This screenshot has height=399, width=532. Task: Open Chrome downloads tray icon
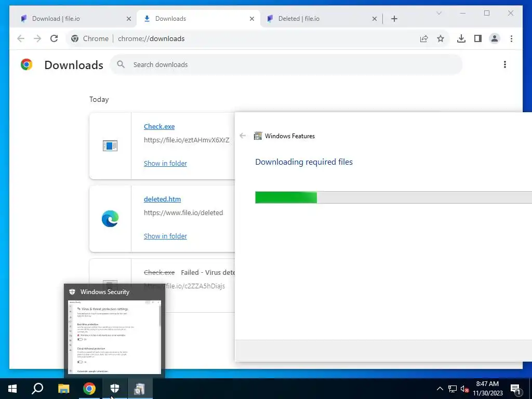[x=461, y=38]
